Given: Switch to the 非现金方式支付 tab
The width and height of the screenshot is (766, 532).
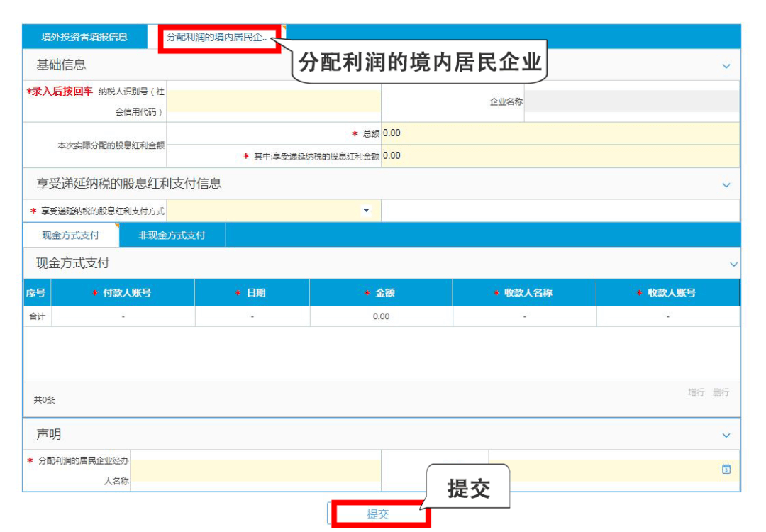Looking at the screenshot, I should (x=171, y=235).
